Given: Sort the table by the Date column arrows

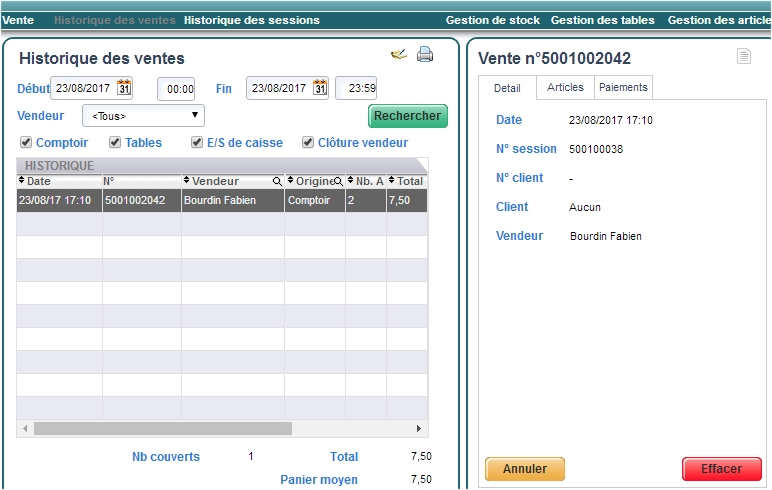Looking at the screenshot, I should click(x=22, y=181).
